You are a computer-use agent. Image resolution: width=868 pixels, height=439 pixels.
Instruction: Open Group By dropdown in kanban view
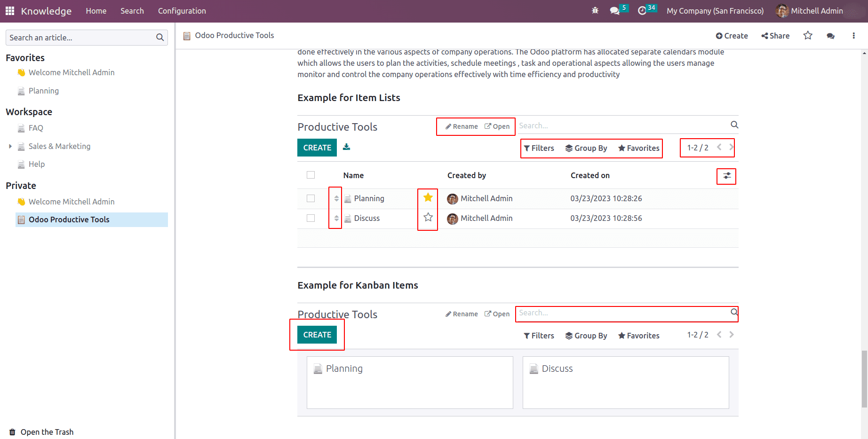[586, 336]
